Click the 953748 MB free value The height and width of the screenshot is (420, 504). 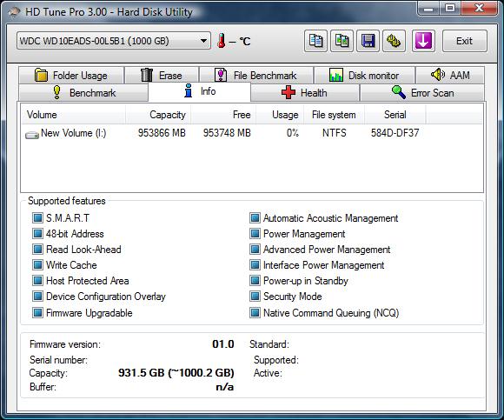pos(227,133)
